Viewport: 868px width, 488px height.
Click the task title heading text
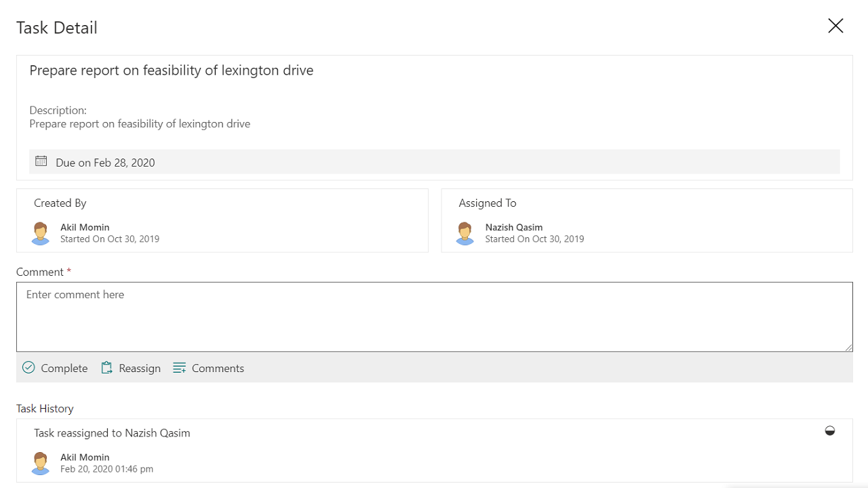[171, 70]
